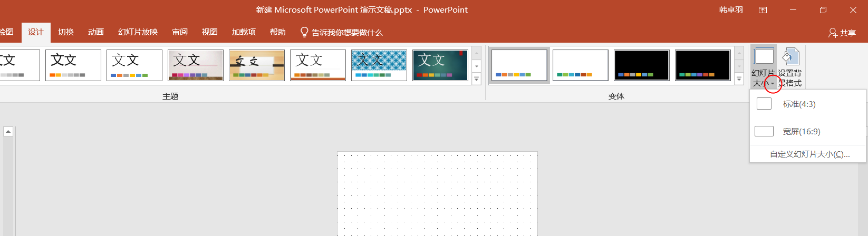The height and width of the screenshot is (236, 868).
Task: Click the lightbulb tell-me icon
Action: pyautogui.click(x=304, y=33)
